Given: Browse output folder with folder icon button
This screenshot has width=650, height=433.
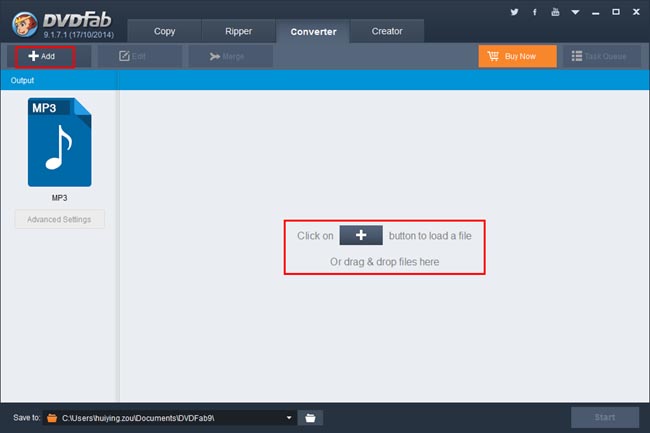Looking at the screenshot, I should tap(310, 418).
